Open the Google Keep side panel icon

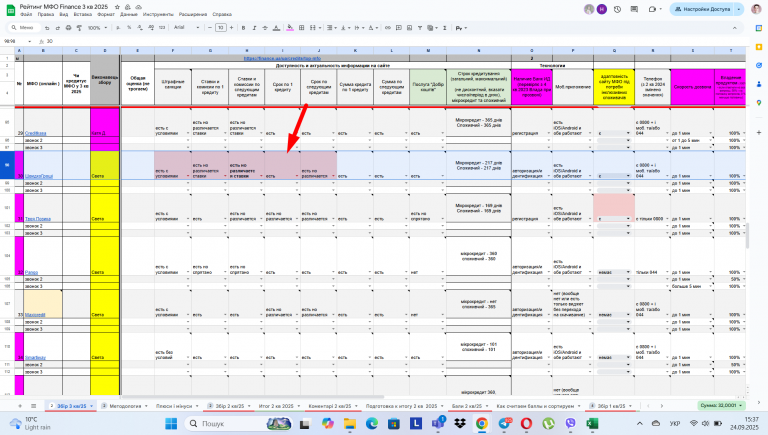pyautogui.click(x=759, y=47)
